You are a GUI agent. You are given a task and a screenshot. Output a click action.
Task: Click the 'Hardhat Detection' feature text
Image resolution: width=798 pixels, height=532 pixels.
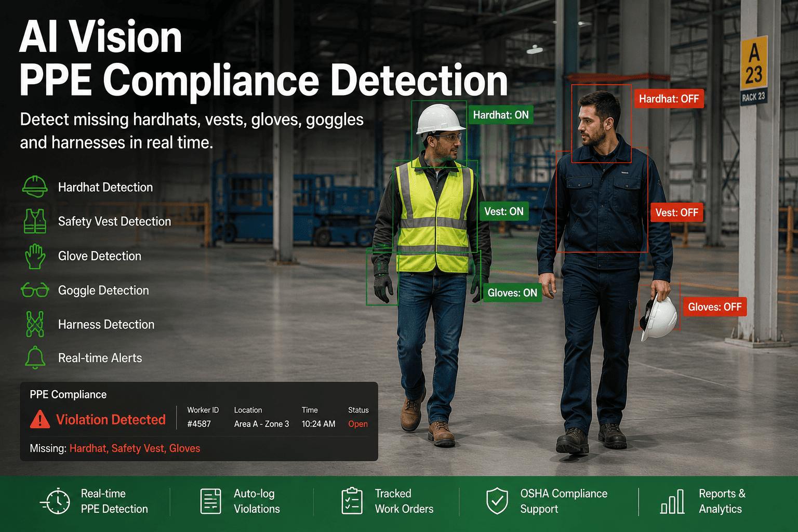105,187
